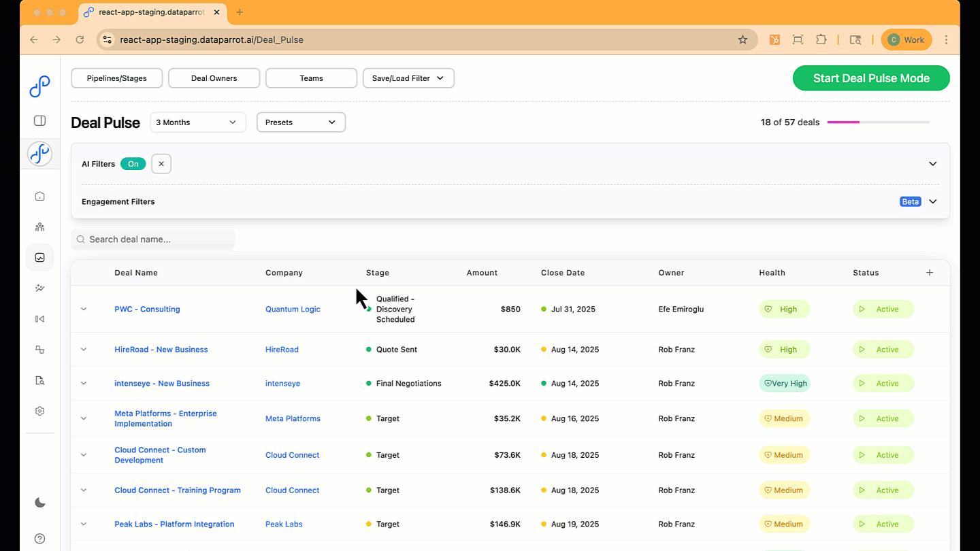Open the DataParrot home icon in sidebar
Screen dimensions: 980x551
(39, 195)
